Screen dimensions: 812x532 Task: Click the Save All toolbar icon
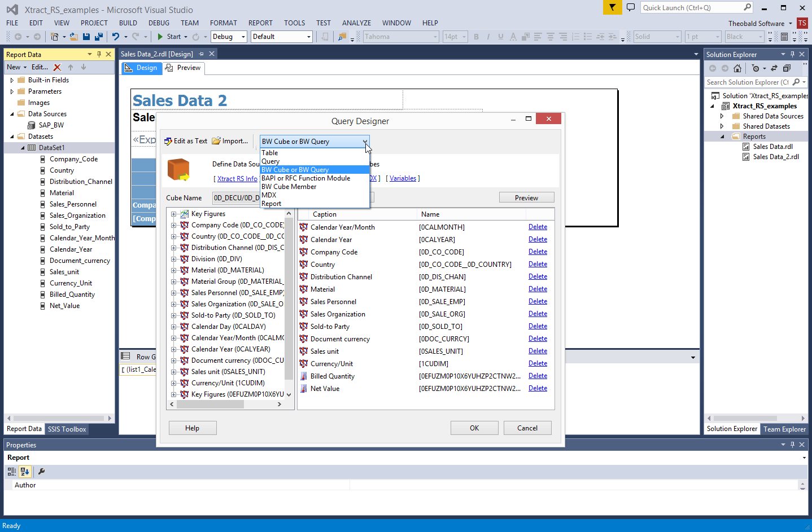[99, 37]
